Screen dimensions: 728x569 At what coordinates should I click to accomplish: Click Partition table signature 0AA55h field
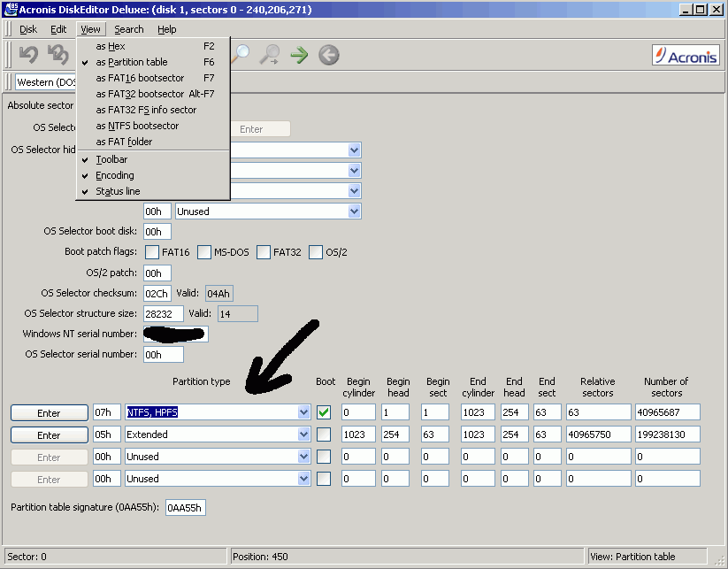[x=185, y=508]
